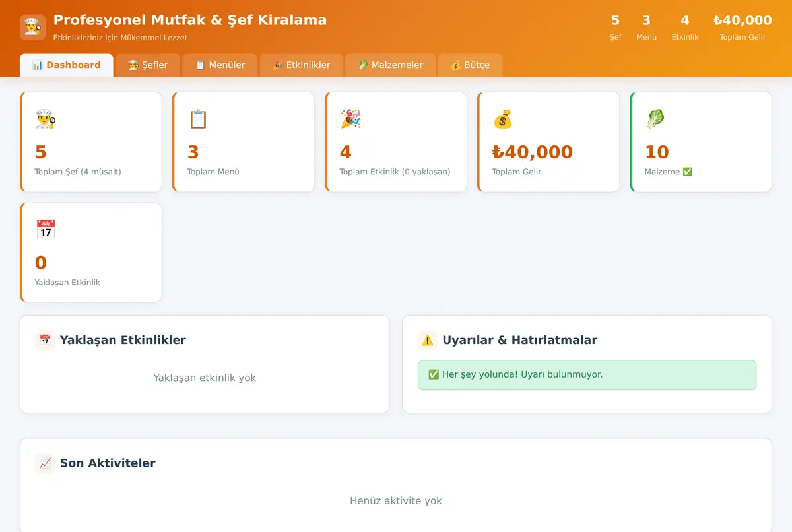The image size is (792, 532).
Task: Click the header Şef count 5
Action: pyautogui.click(x=615, y=20)
